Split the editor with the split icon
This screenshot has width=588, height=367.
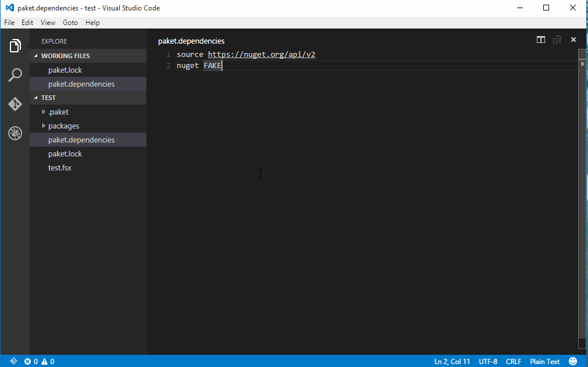[x=541, y=40]
